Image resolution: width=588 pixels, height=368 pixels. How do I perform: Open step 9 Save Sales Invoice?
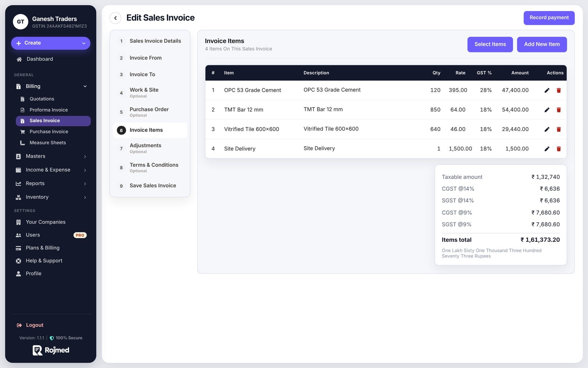pos(150,186)
